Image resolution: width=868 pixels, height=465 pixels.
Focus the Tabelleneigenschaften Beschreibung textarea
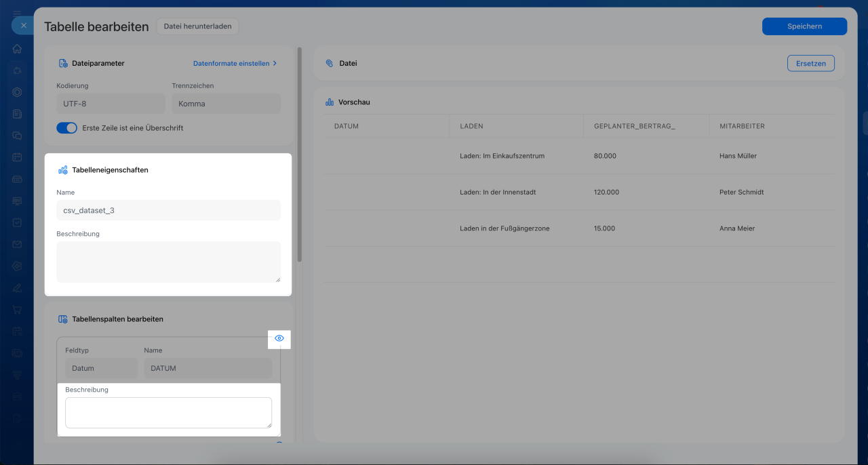point(168,262)
